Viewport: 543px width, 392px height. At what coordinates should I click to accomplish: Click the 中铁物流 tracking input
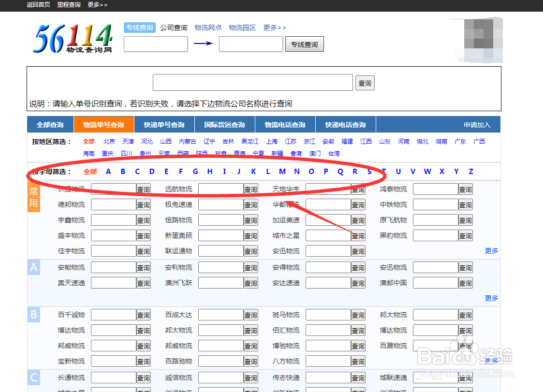[436, 204]
